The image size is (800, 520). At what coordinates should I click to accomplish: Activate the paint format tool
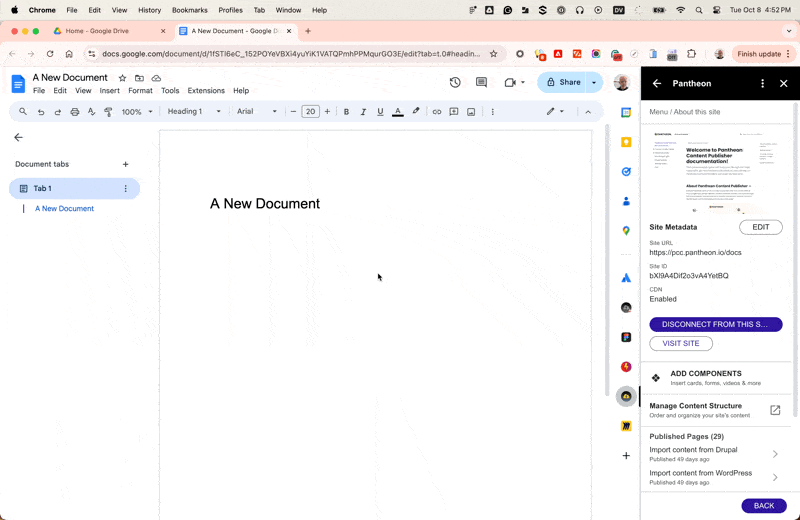coord(108,112)
